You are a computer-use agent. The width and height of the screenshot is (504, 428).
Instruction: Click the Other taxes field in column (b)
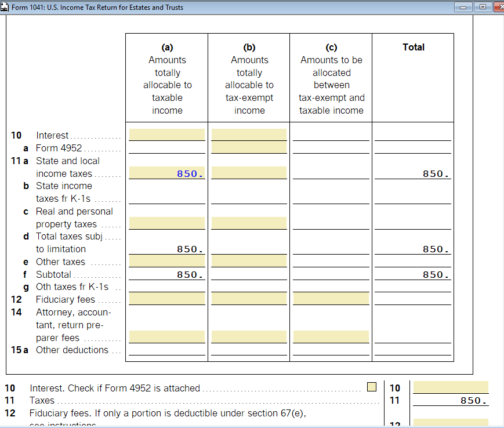coord(249,260)
